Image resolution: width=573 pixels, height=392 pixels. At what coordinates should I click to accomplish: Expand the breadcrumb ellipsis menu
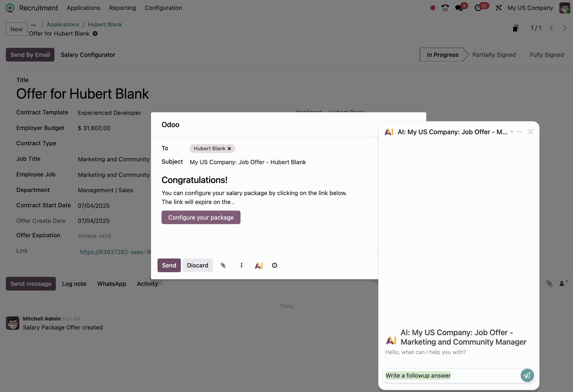pos(33,25)
